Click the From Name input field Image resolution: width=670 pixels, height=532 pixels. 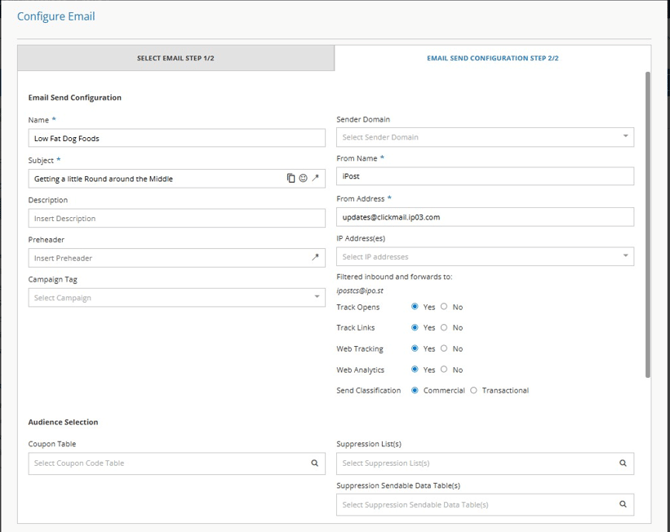[x=485, y=176]
